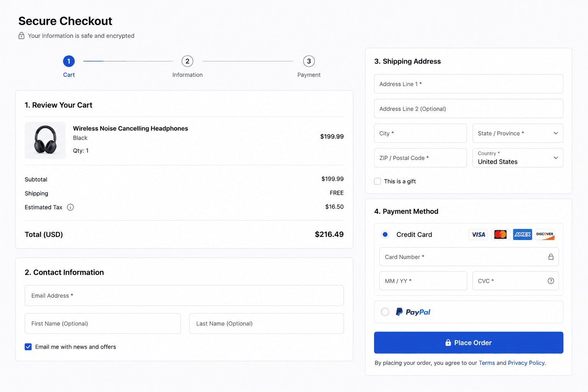The width and height of the screenshot is (588, 392).
Task: Focus the City field
Action: 420,133
